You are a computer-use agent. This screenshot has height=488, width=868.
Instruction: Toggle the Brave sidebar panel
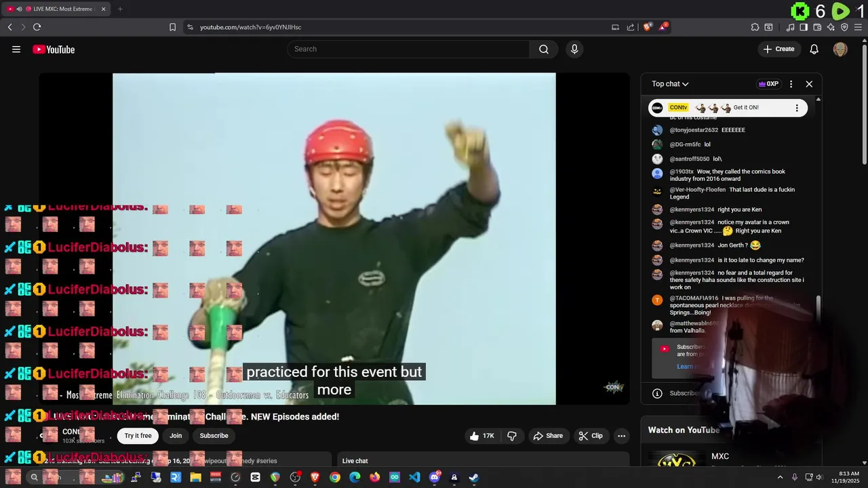coord(804,27)
